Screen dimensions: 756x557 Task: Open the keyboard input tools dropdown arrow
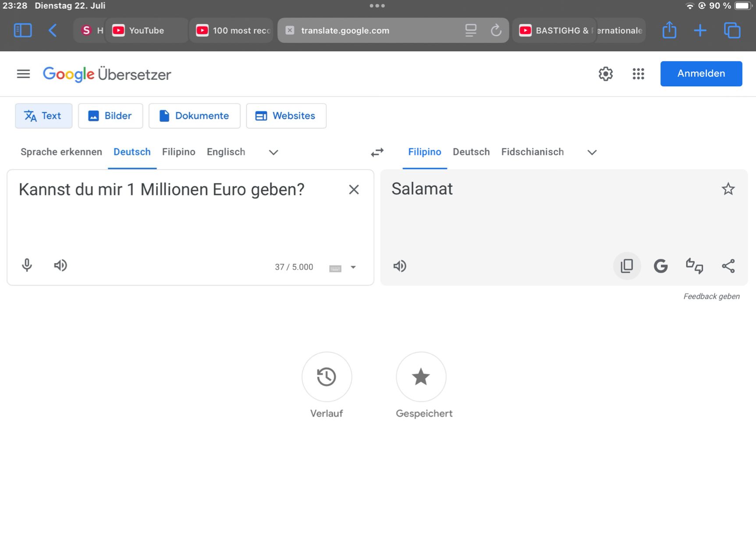(x=353, y=267)
